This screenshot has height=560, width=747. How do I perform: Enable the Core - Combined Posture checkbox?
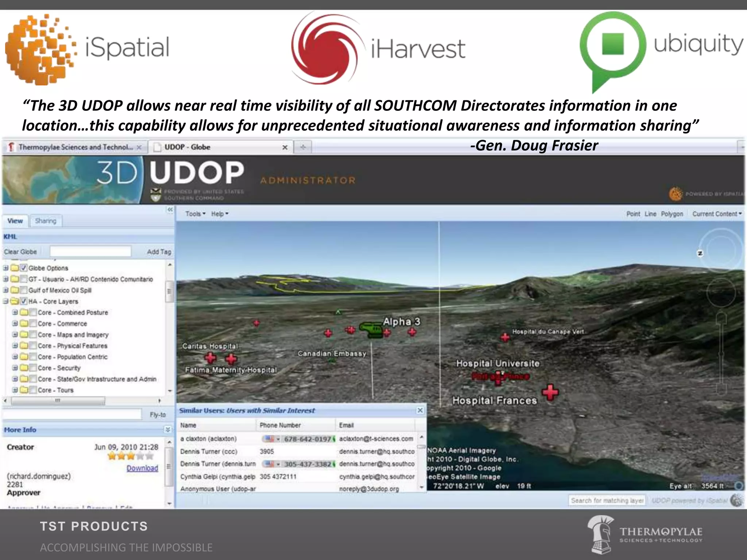[x=33, y=312]
